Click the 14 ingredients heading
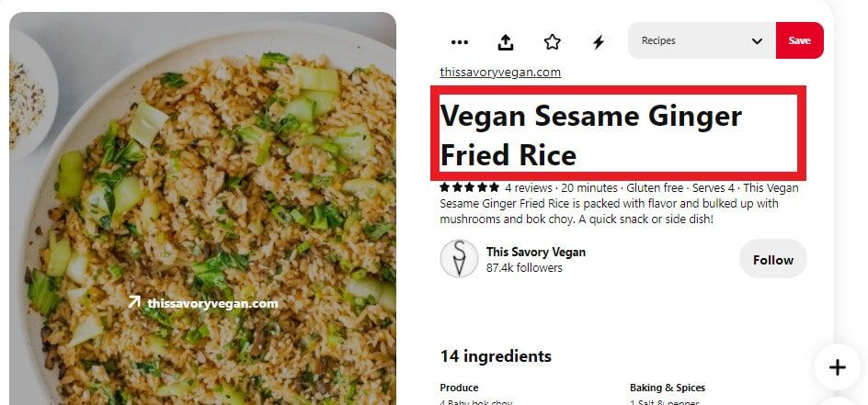This screenshot has width=868, height=405. point(496,356)
